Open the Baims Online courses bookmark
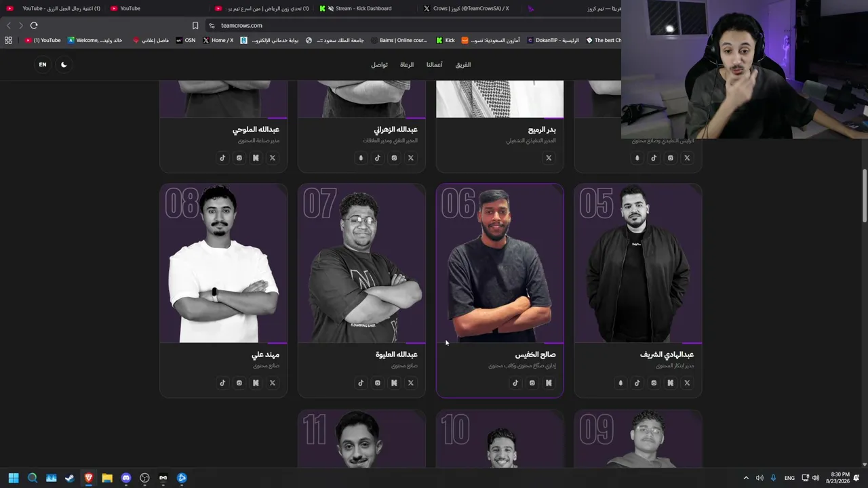The width and height of the screenshot is (868, 488). pos(399,41)
